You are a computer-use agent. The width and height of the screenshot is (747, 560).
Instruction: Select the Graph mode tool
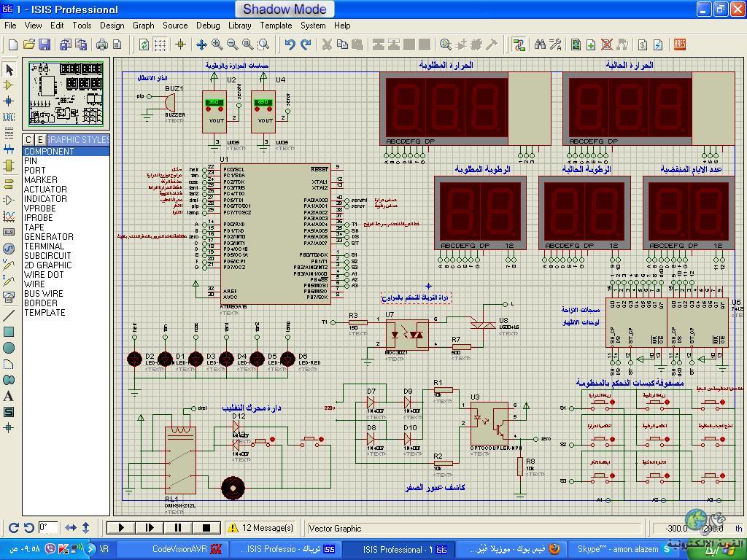pyautogui.click(x=9, y=216)
